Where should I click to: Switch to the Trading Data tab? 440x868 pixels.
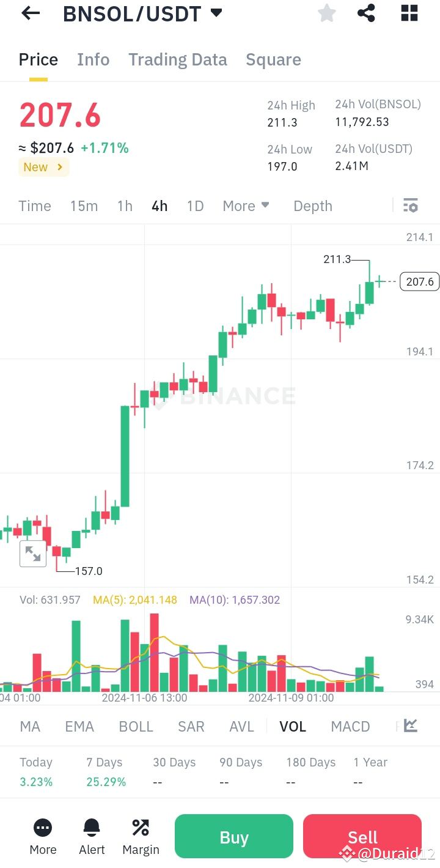178,59
